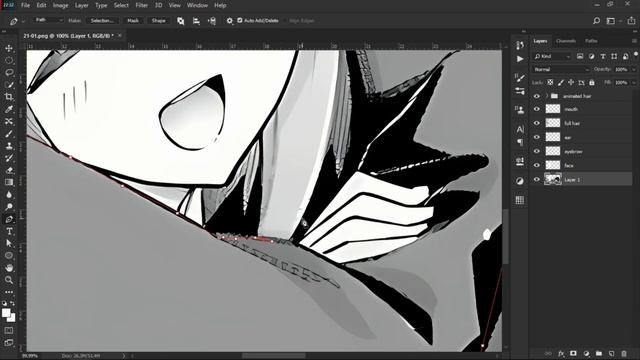Viewport: 640px width, 360px height.
Task: Switch to the Channels tab
Action: 566,41
